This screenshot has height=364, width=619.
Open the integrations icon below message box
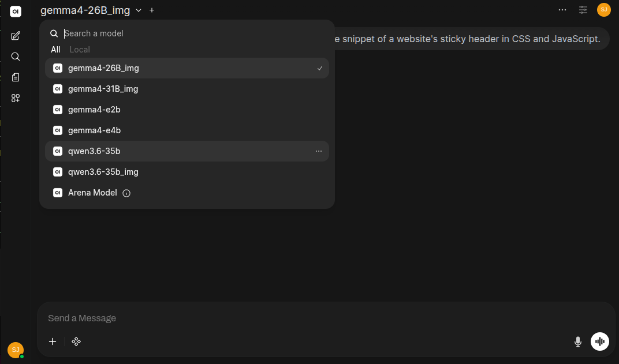click(76, 342)
